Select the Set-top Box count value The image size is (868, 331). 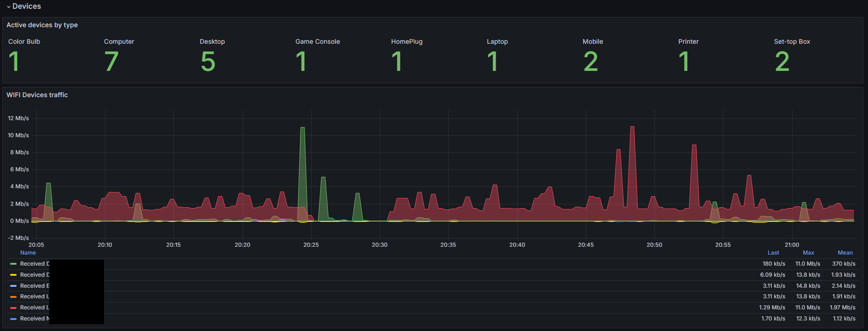click(782, 61)
